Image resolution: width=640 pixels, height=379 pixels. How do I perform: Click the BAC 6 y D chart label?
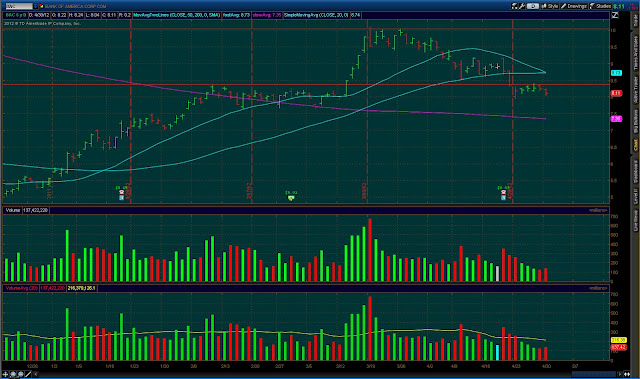pyautogui.click(x=16, y=15)
